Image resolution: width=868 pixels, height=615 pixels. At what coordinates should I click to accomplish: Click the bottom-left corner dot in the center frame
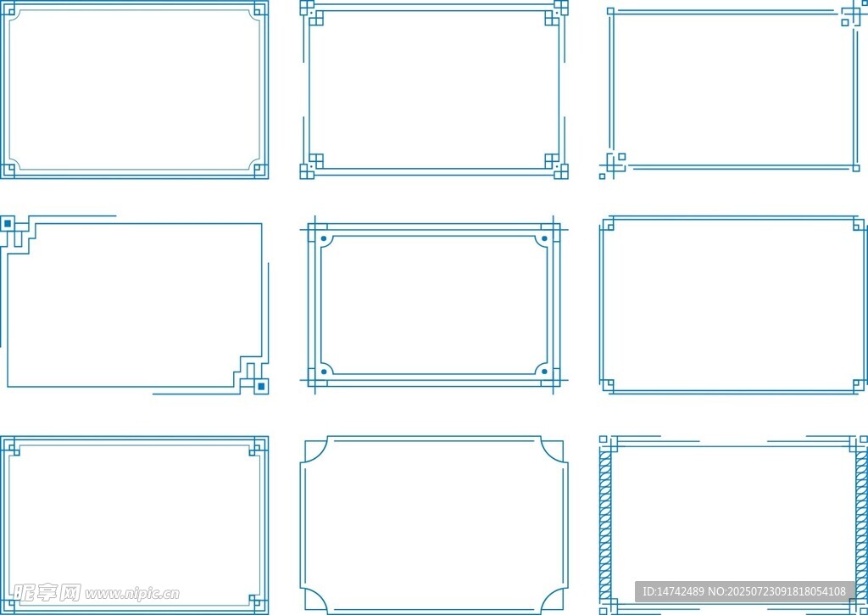(x=323, y=371)
